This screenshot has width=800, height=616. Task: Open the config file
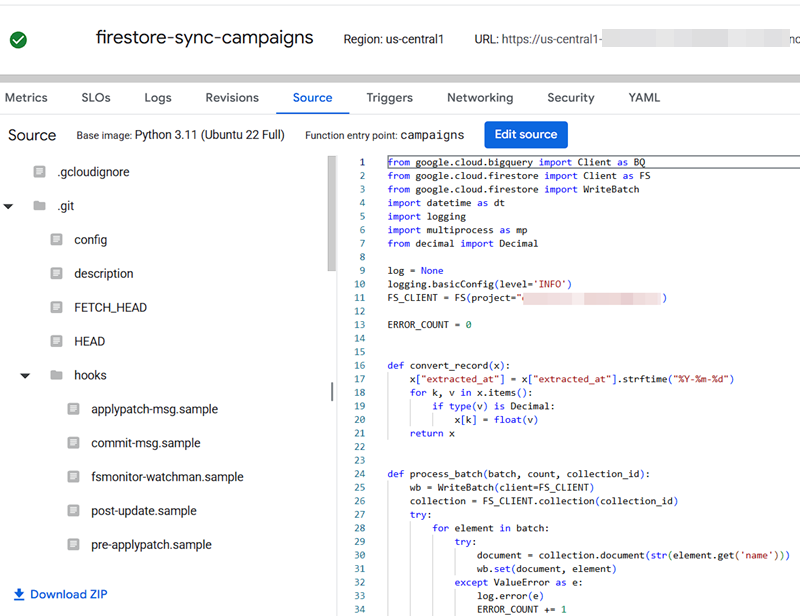click(90, 240)
